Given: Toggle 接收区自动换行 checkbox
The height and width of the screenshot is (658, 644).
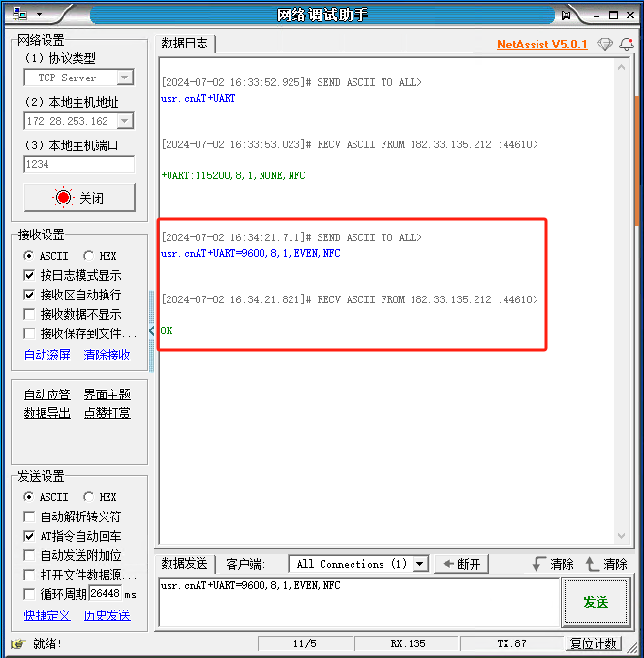Looking at the screenshot, I should tap(29, 295).
